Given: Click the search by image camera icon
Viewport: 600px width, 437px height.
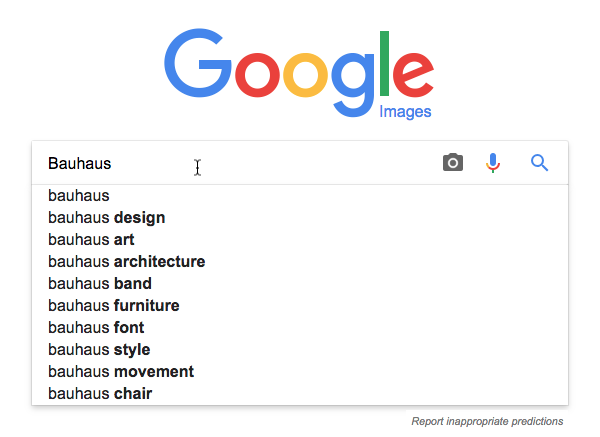Looking at the screenshot, I should [453, 163].
